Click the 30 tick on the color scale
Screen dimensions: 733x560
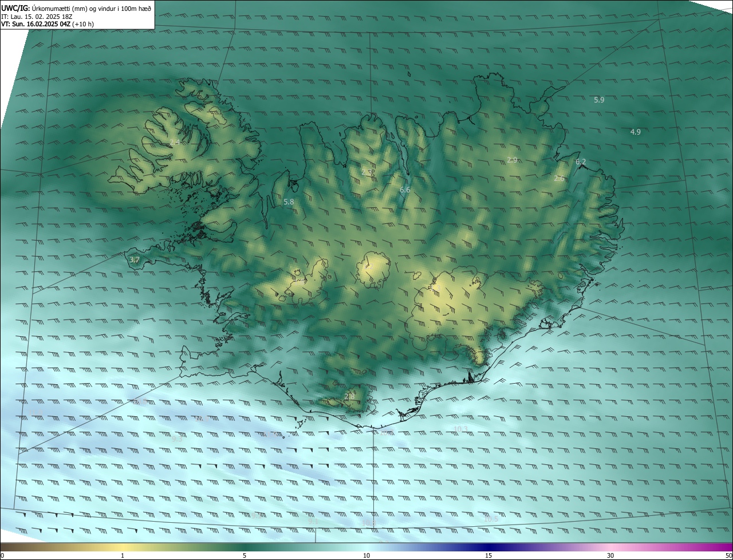[x=610, y=555]
